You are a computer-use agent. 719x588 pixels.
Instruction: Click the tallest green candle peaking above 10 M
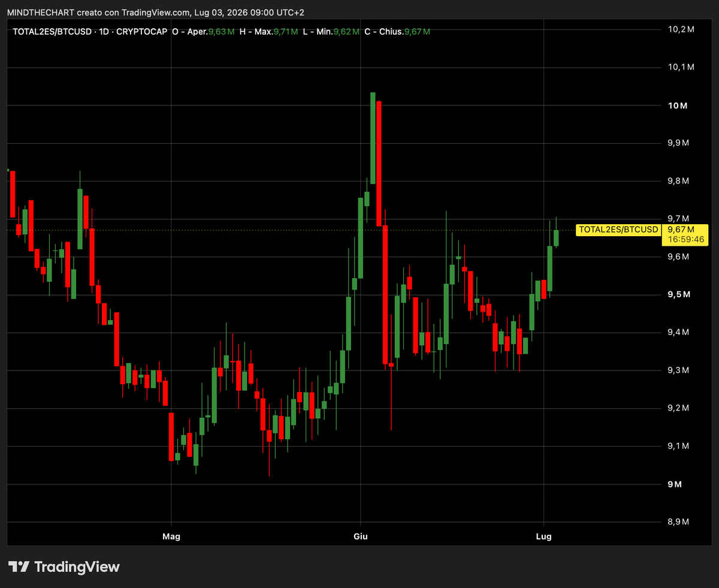click(x=373, y=138)
